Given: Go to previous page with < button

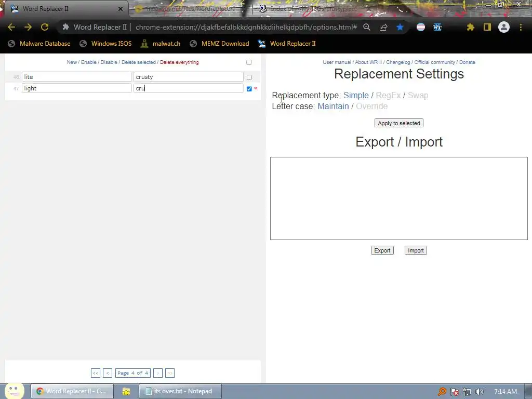Looking at the screenshot, I should pyautogui.click(x=108, y=373).
